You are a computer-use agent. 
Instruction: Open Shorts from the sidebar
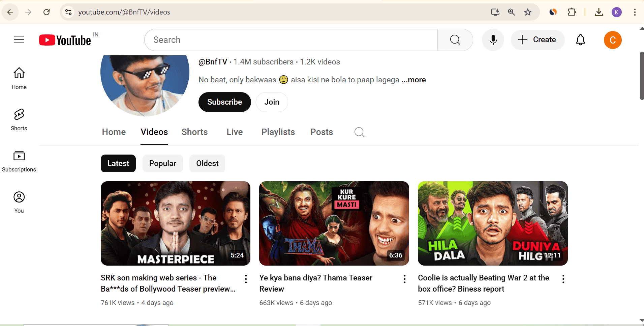[x=19, y=119]
